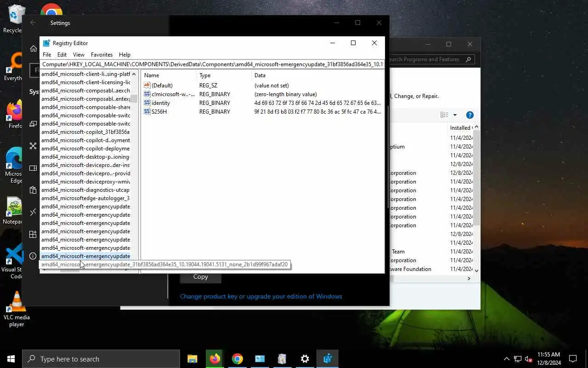Viewport: 588px width, 368px height.
Task: Select the About info icon in the Settings sidebar
Action: pyautogui.click(x=33, y=256)
